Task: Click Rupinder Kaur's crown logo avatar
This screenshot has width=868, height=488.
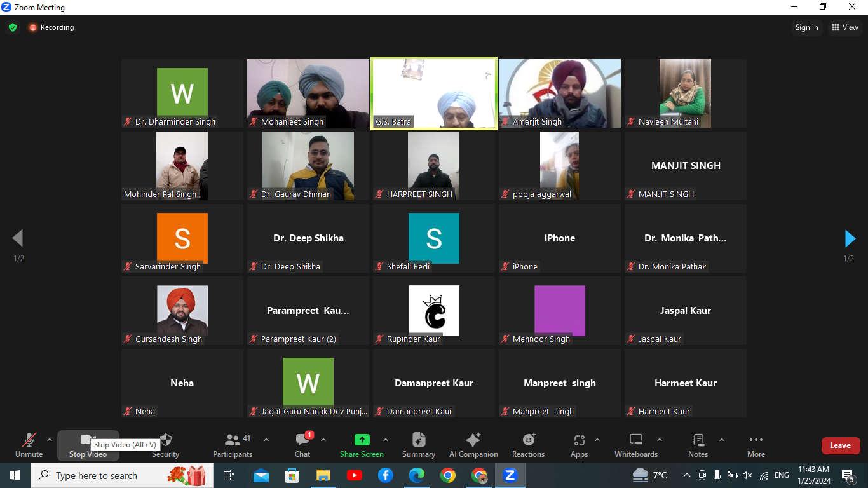Action: 434,309
